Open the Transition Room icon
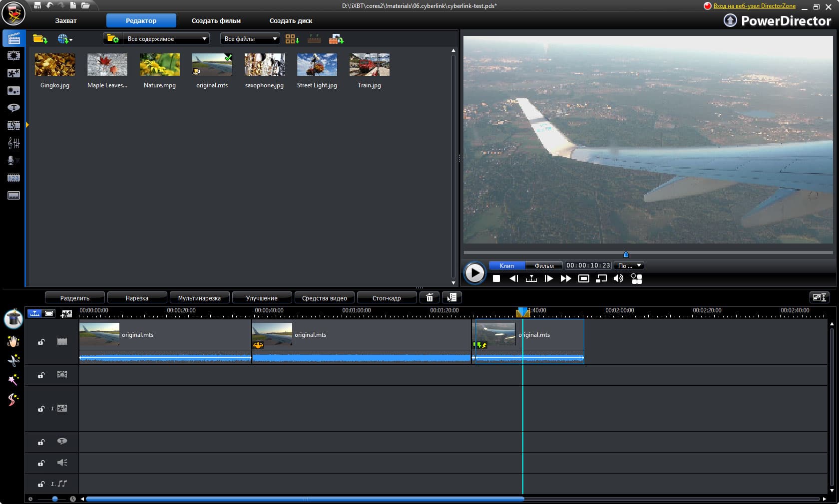This screenshot has width=839, height=504. click(13, 125)
